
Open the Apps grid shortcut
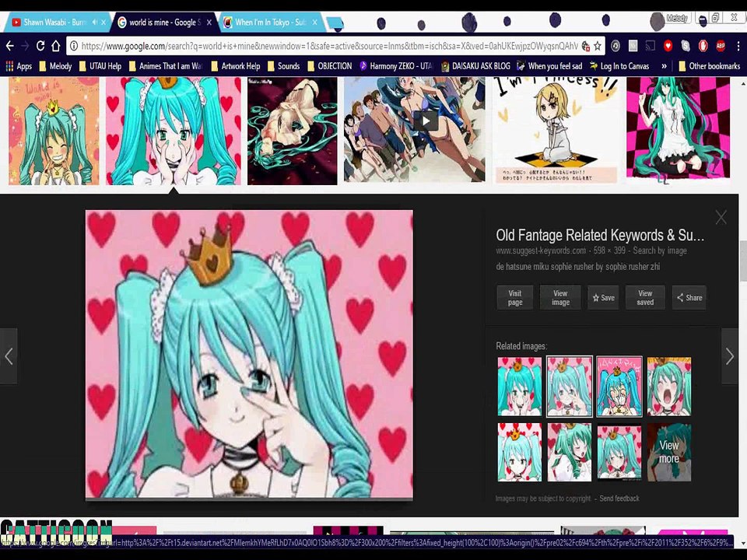[19, 66]
